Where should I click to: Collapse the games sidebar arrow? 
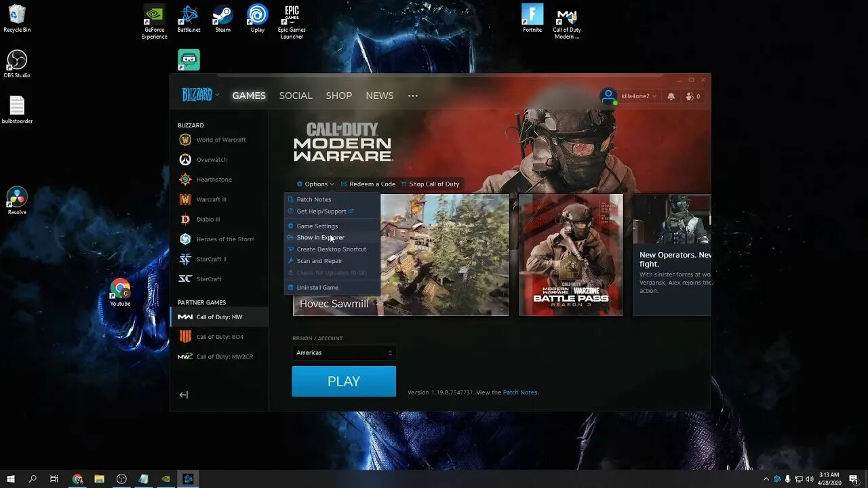[183, 395]
